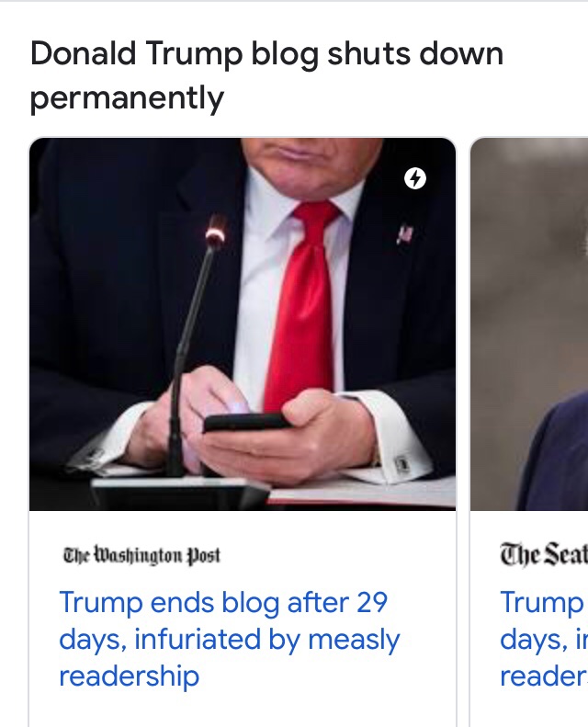Image resolution: width=588 pixels, height=727 pixels.
Task: Open the second card's cut-off Trump headline
Action: click(x=544, y=639)
